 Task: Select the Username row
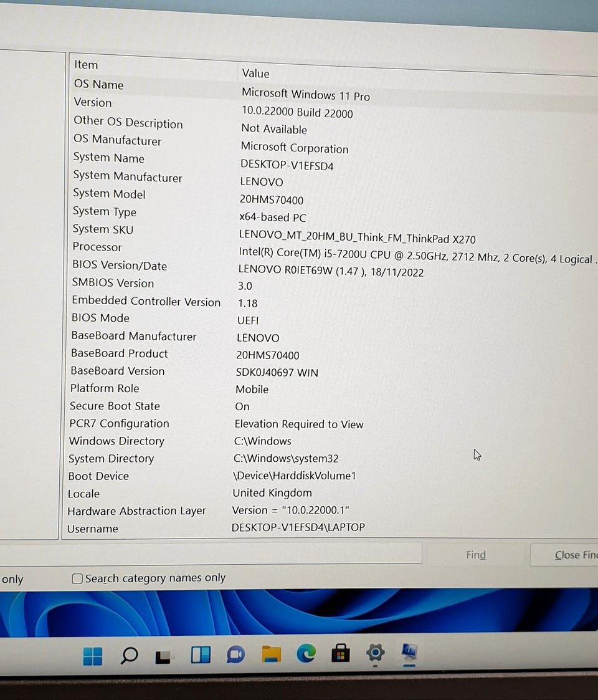93,529
